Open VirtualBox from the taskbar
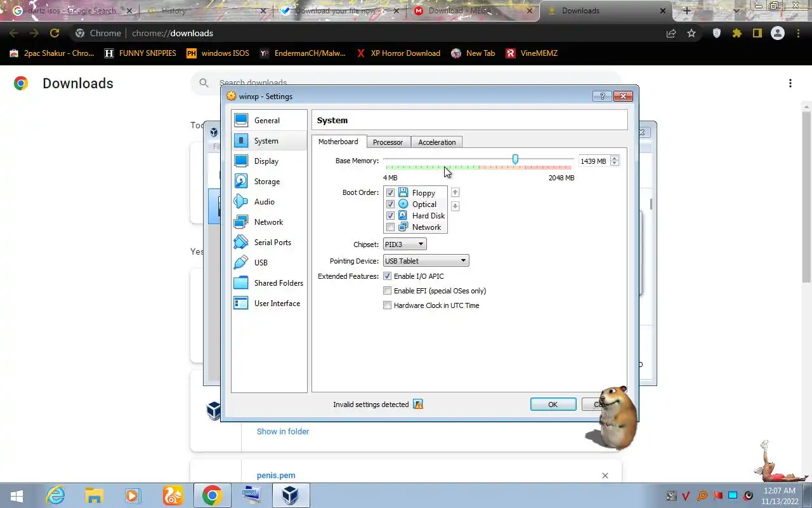 pos(291,495)
